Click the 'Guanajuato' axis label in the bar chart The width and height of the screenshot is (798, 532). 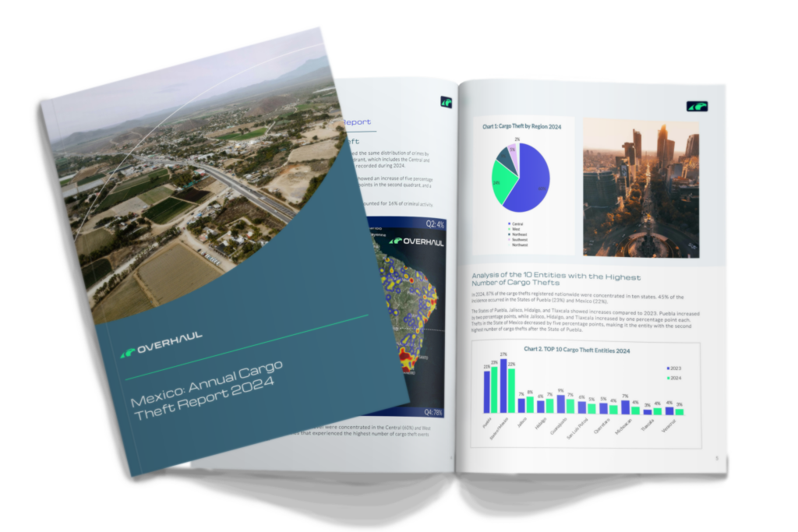point(558,426)
